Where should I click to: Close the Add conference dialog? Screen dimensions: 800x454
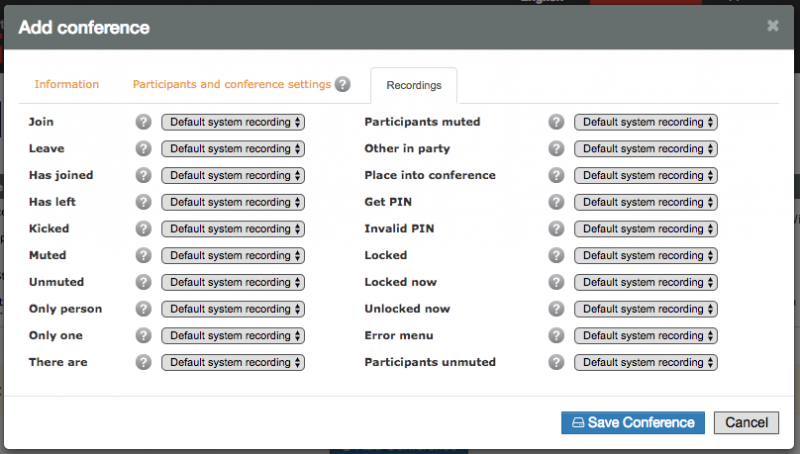pos(773,26)
